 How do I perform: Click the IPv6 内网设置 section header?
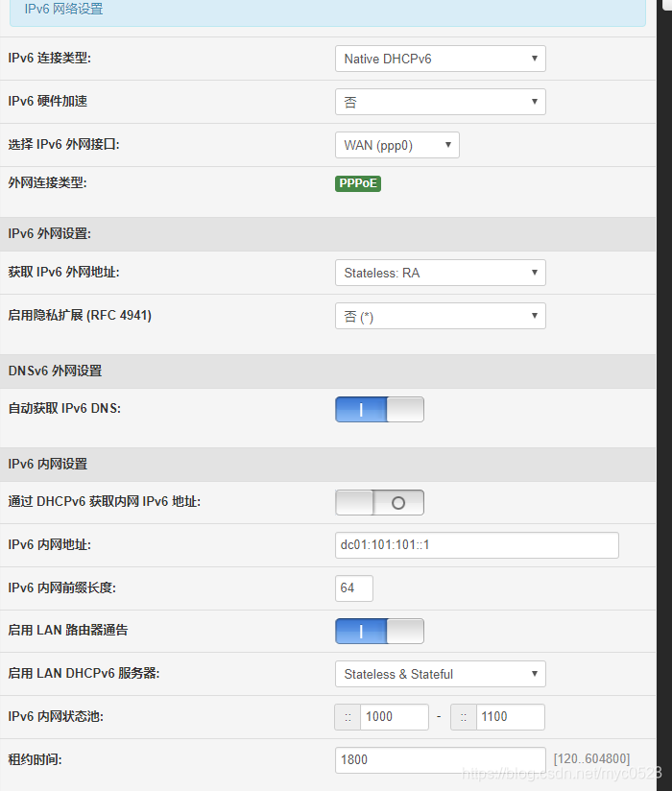pos(328,464)
